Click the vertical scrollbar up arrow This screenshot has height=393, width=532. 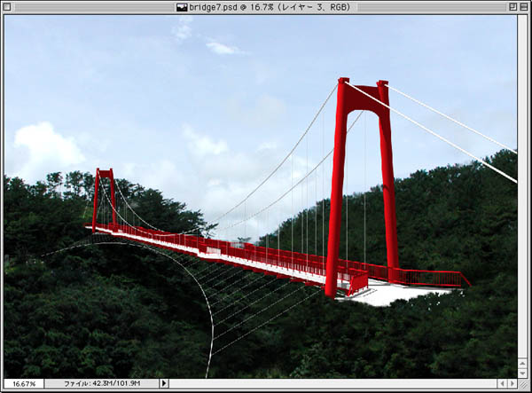523,364
